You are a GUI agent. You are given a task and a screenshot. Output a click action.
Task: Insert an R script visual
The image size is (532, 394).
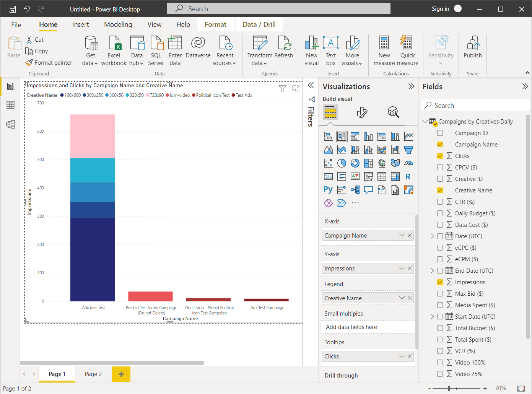408,177
